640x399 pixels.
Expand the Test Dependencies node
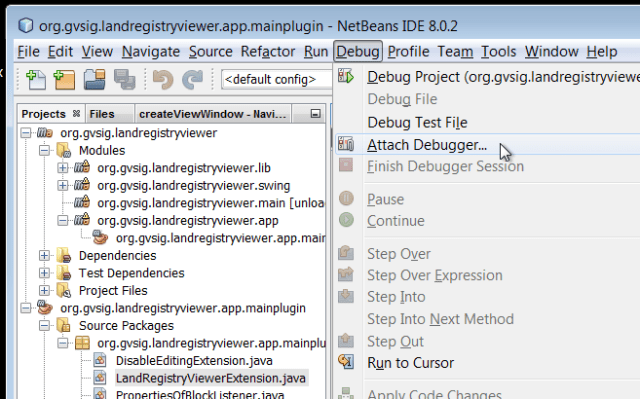pyautogui.click(x=44, y=273)
